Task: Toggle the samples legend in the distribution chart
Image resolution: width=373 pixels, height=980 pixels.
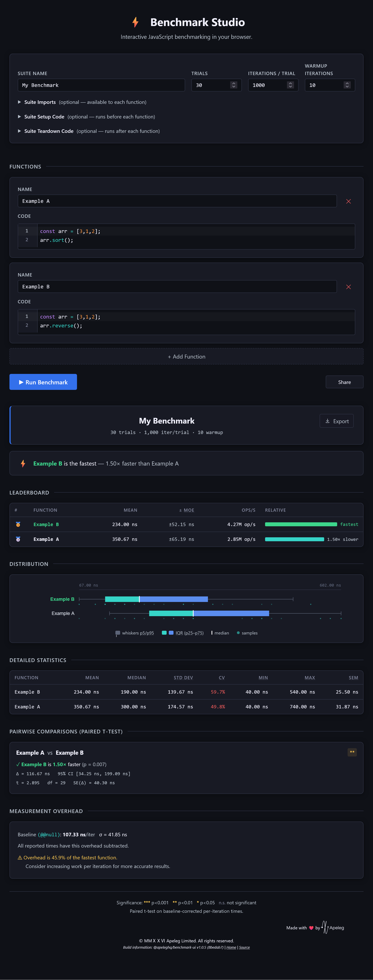Action: pyautogui.click(x=247, y=633)
